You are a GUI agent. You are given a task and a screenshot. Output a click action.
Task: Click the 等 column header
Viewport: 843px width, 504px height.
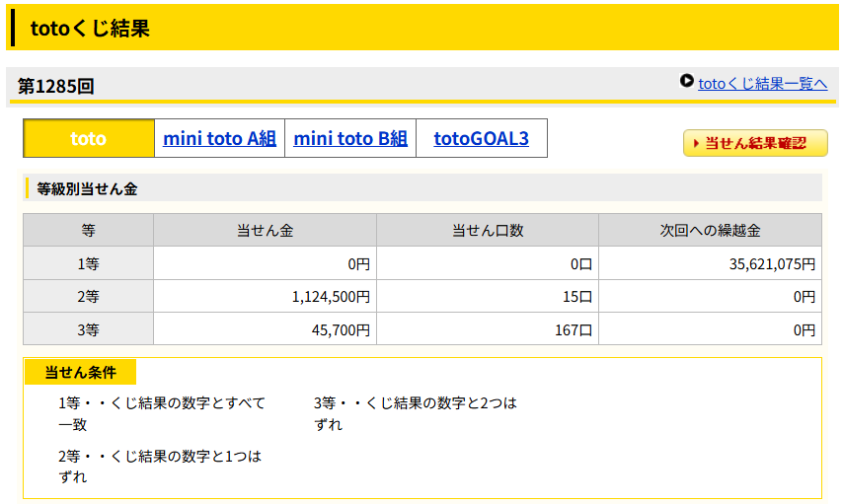click(88, 231)
